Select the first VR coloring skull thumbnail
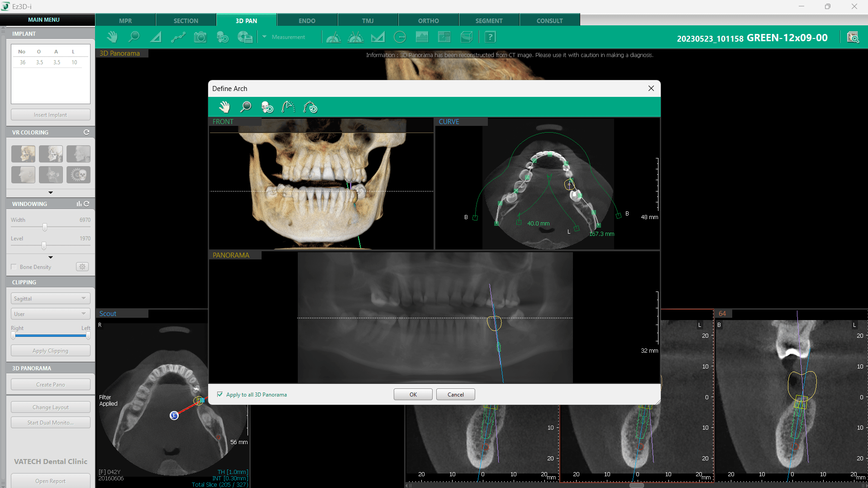Screen dimensions: 868x488 coord(23,154)
